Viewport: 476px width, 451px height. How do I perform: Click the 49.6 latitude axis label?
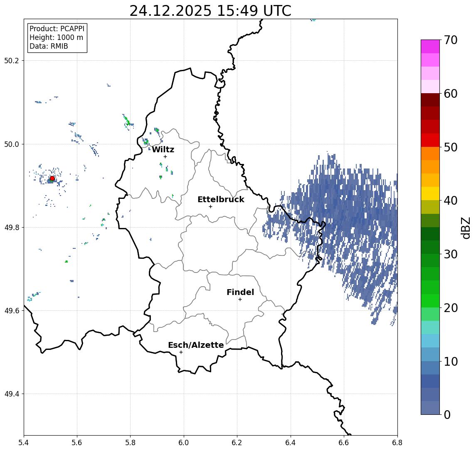pos(12,311)
